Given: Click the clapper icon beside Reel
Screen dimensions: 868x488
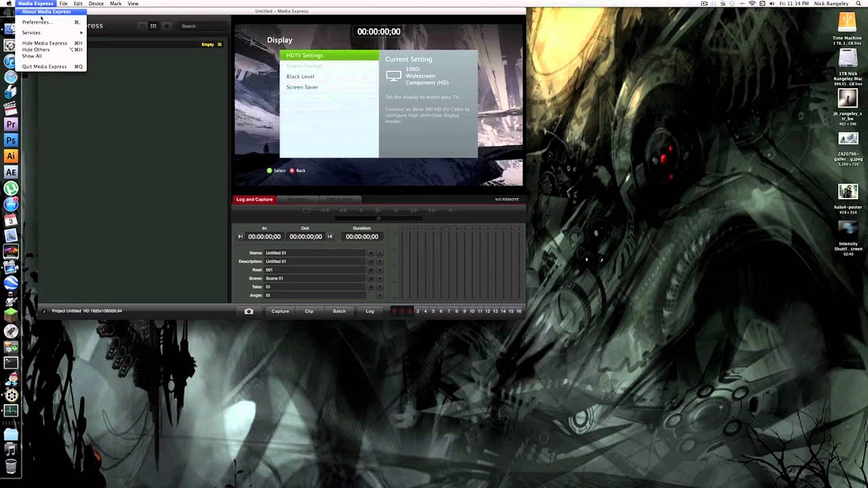Looking at the screenshot, I should point(371,270).
